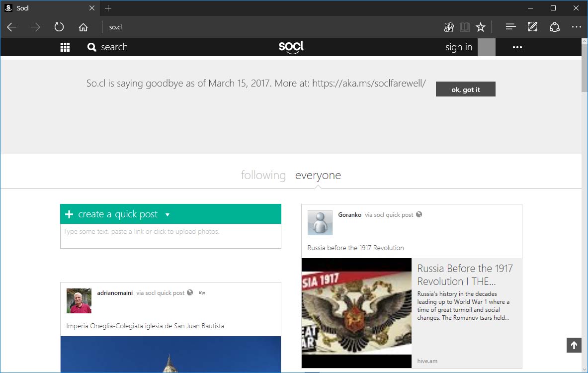Open browser home page
The height and width of the screenshot is (373, 588).
pos(83,27)
